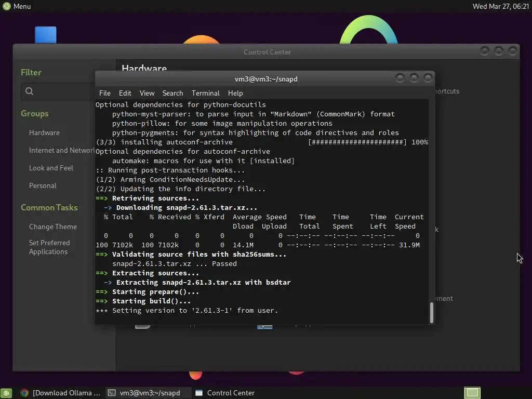532x399 pixels.
Task: Open the terminal Edit menu
Action: click(125, 93)
